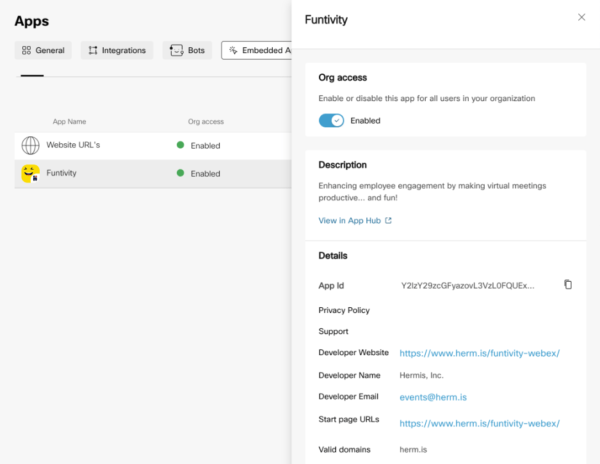Click the Funtivity smiley app icon
This screenshot has width=600, height=464.
click(x=30, y=173)
